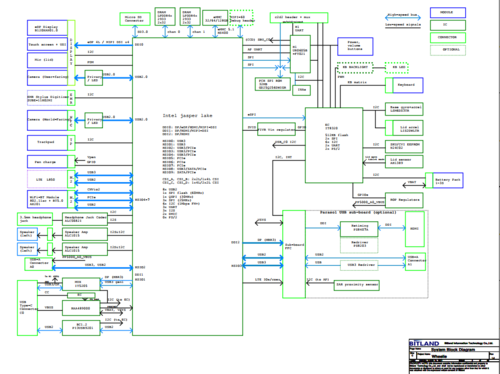Select the Micro SD Connector box
The image size is (500, 374).
click(135, 19)
